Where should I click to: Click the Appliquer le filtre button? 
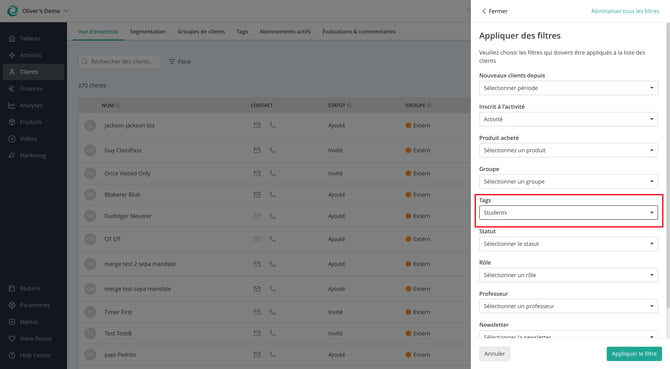pos(634,354)
